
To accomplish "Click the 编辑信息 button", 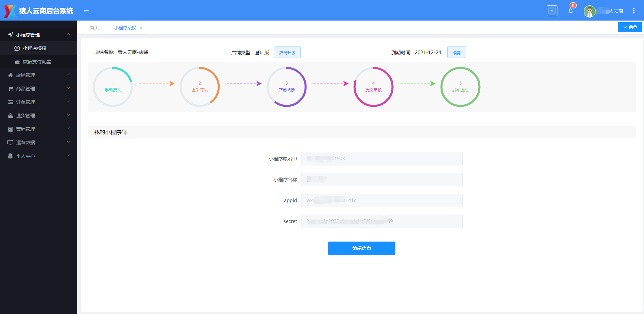I will (x=362, y=248).
